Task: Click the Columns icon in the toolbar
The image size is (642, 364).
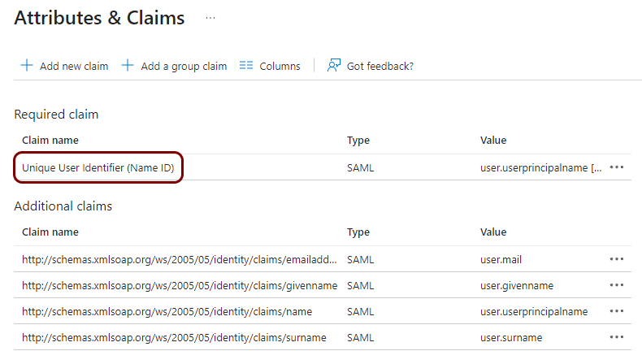Action: coord(247,66)
